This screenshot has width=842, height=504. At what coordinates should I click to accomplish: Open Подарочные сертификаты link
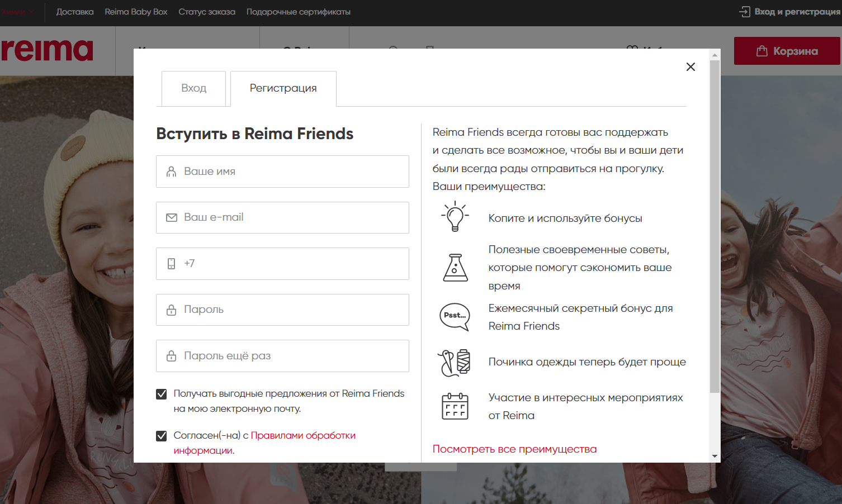point(299,12)
